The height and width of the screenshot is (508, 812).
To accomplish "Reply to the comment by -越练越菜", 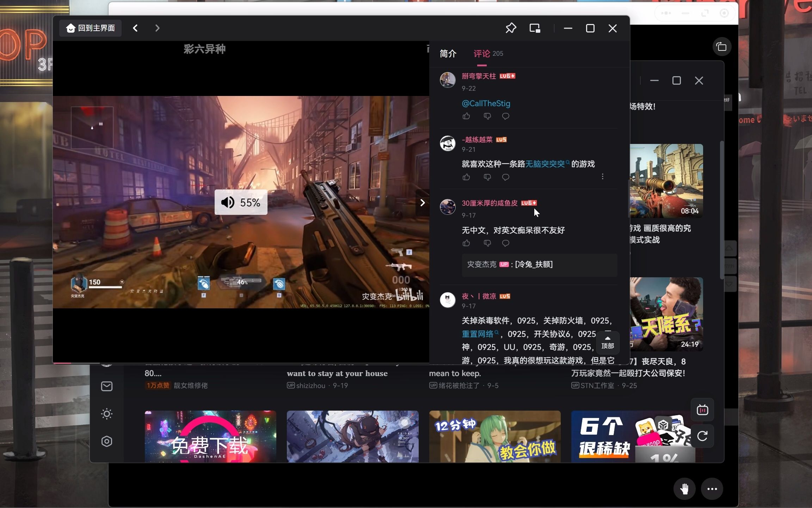I will pyautogui.click(x=506, y=177).
